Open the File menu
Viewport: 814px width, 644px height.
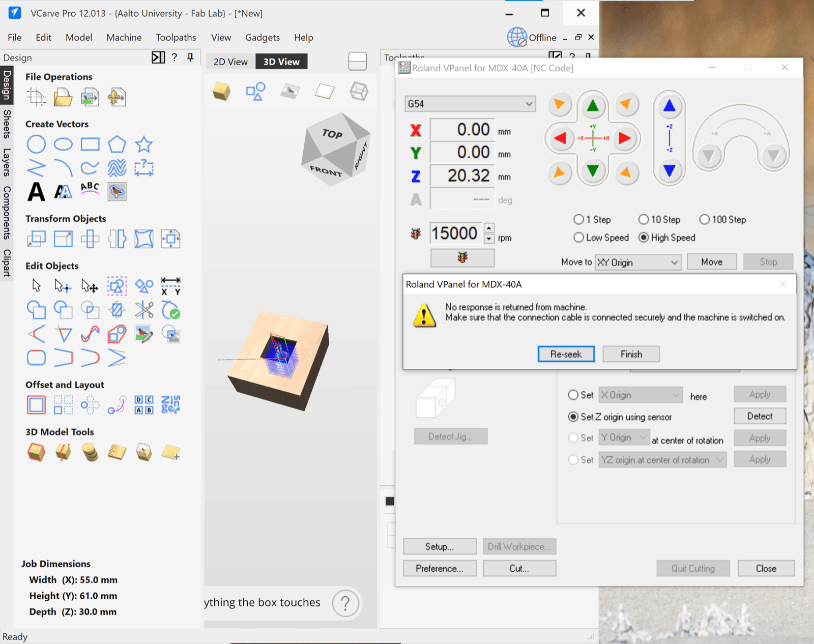15,37
